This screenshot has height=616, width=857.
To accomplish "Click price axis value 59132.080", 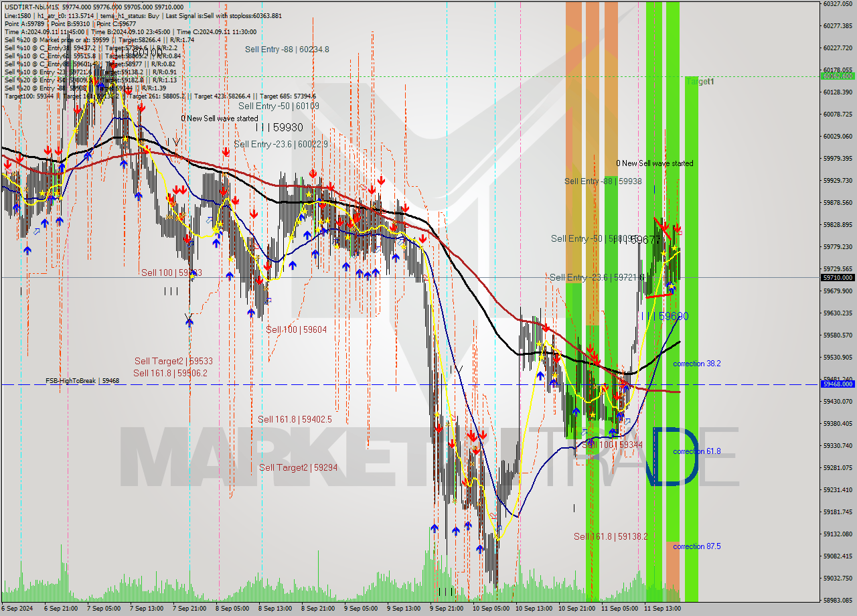I will point(838,534).
